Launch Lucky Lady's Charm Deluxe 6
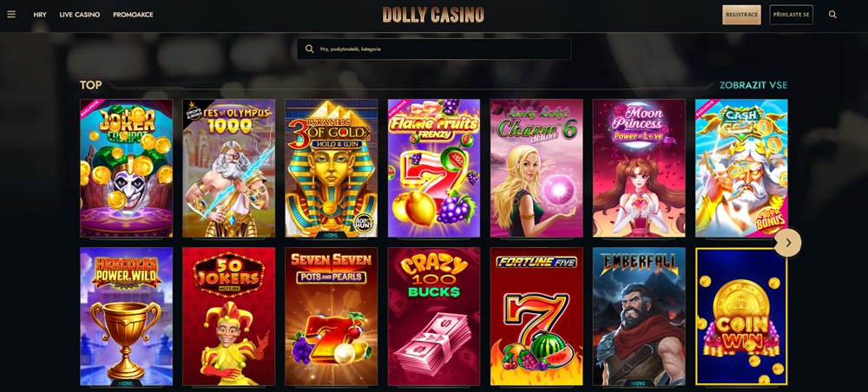 point(536,168)
